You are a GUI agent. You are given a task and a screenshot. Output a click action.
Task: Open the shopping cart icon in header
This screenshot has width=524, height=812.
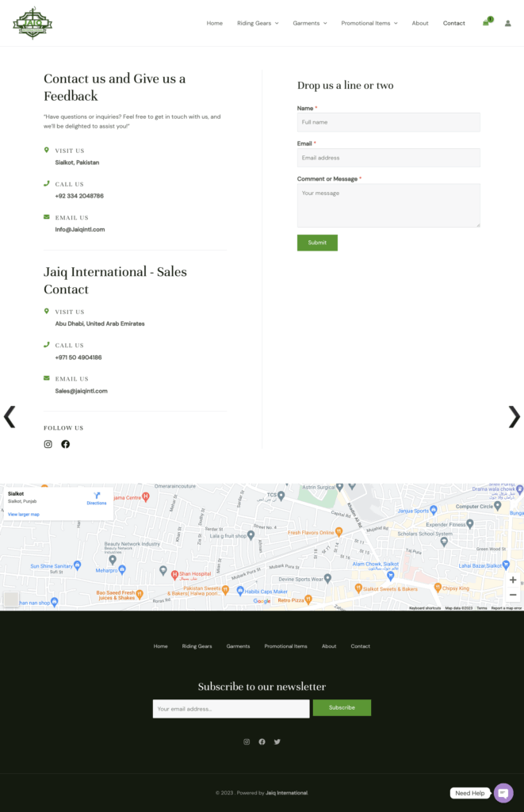click(486, 23)
